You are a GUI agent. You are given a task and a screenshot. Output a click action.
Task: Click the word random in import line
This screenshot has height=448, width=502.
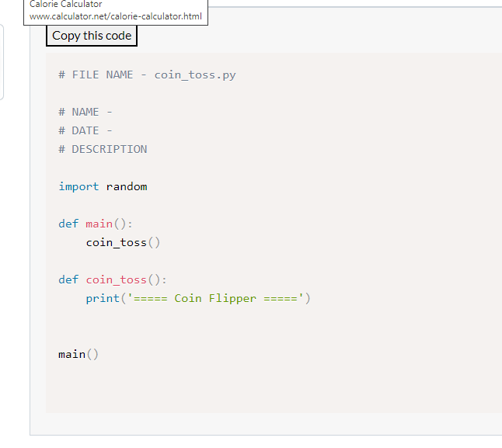(x=127, y=186)
